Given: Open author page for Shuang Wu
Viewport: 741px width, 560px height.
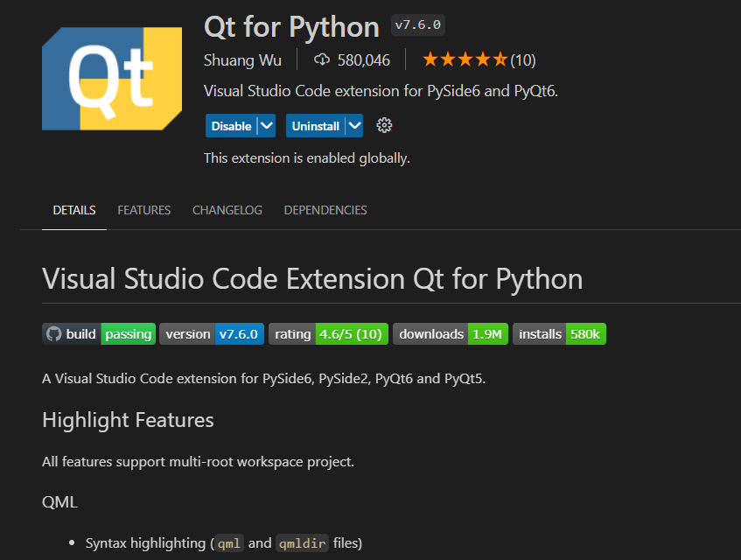Looking at the screenshot, I should [242, 59].
